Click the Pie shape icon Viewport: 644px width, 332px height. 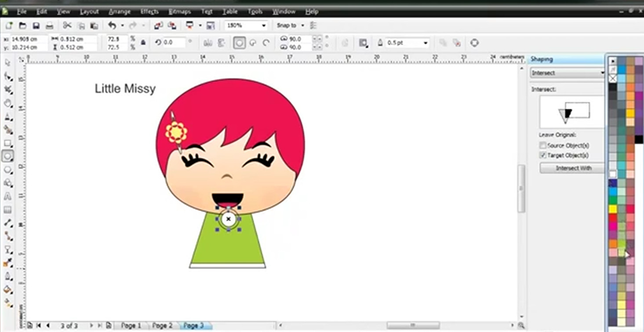click(253, 43)
